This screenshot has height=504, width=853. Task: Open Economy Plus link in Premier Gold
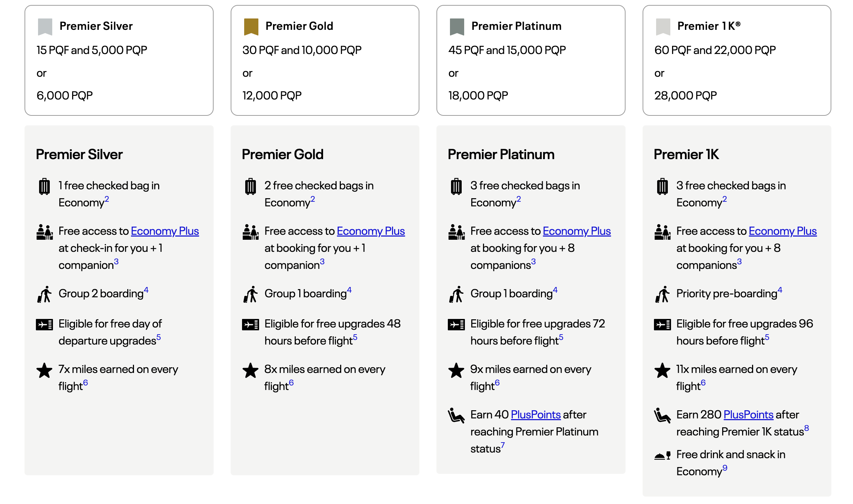click(x=371, y=231)
